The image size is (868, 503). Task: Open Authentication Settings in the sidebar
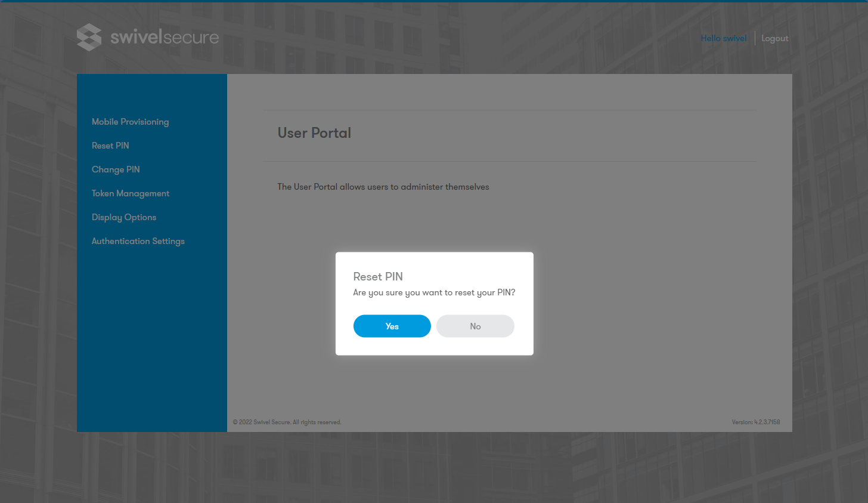coord(138,241)
